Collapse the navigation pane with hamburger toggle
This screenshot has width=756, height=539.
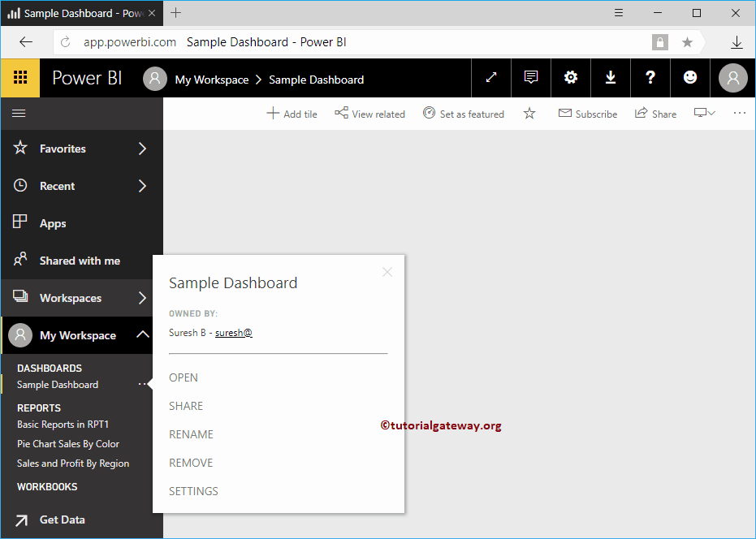tap(20, 114)
